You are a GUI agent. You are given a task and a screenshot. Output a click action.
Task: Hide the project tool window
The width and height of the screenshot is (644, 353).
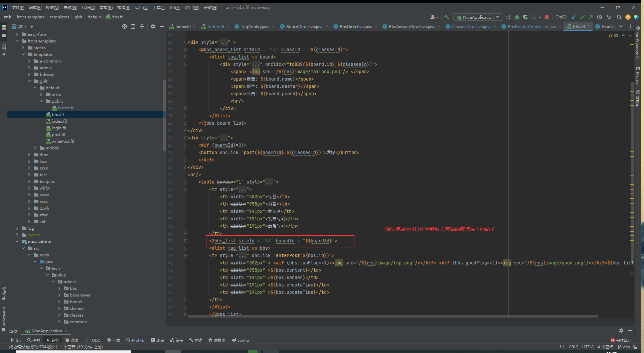pyautogui.click(x=162, y=26)
